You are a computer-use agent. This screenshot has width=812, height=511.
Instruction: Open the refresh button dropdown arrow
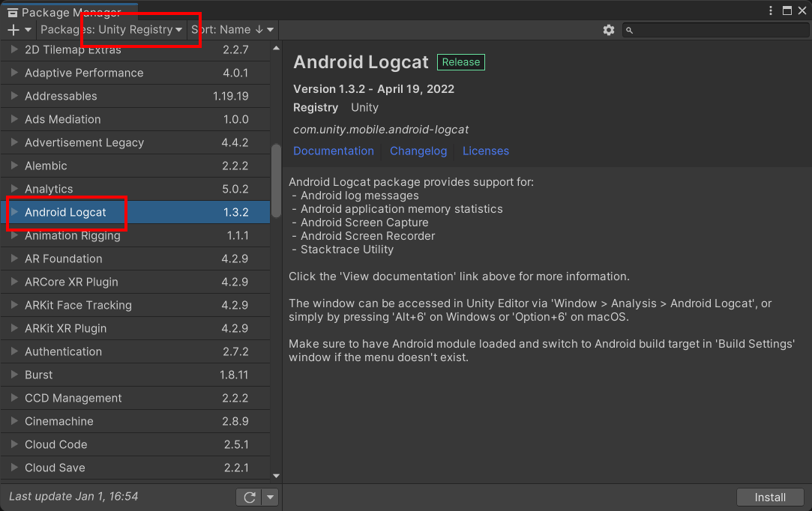[269, 497]
